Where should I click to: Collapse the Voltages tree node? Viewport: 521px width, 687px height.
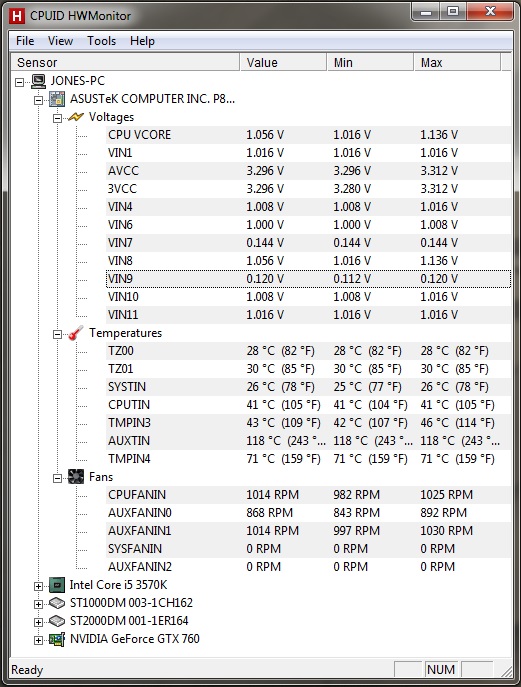pos(57,118)
